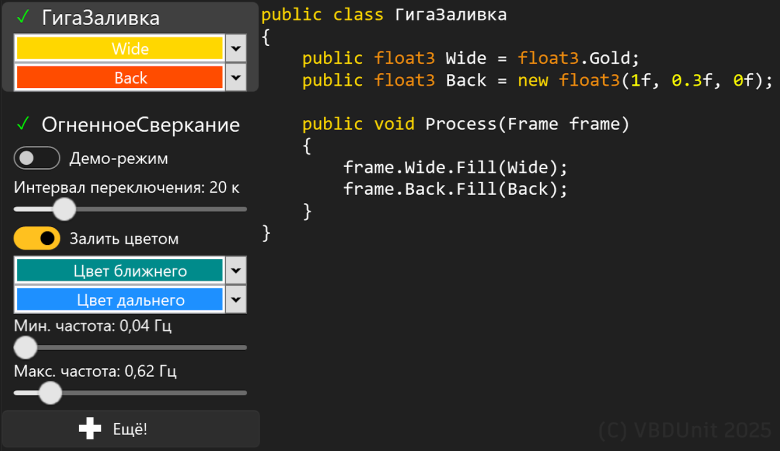This screenshot has height=451, width=780.
Task: Click the green checkmark beside ГигаЗаливка
Action: tap(23, 17)
